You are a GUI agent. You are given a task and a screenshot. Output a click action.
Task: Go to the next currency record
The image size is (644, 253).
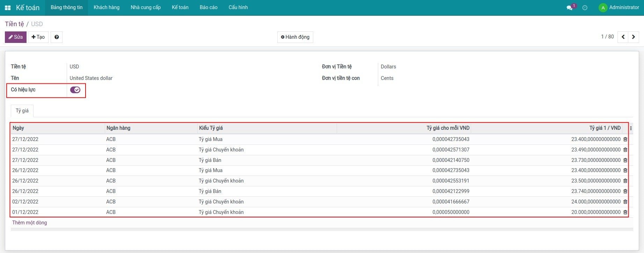click(x=633, y=37)
